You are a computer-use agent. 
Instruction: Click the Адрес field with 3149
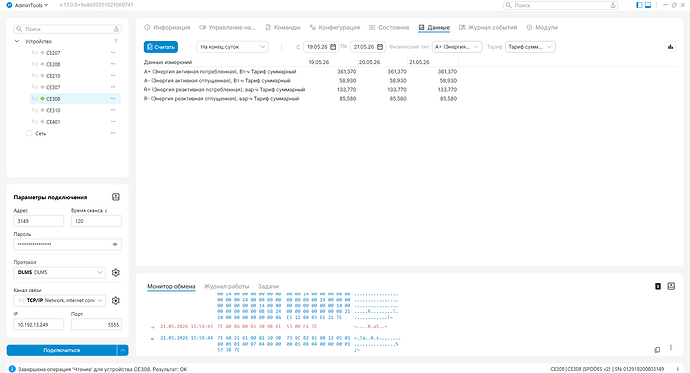(39, 221)
